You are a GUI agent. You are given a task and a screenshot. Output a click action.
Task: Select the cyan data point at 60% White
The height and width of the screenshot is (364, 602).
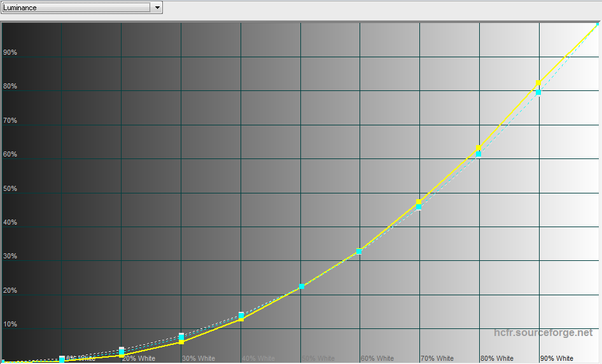tap(358, 251)
